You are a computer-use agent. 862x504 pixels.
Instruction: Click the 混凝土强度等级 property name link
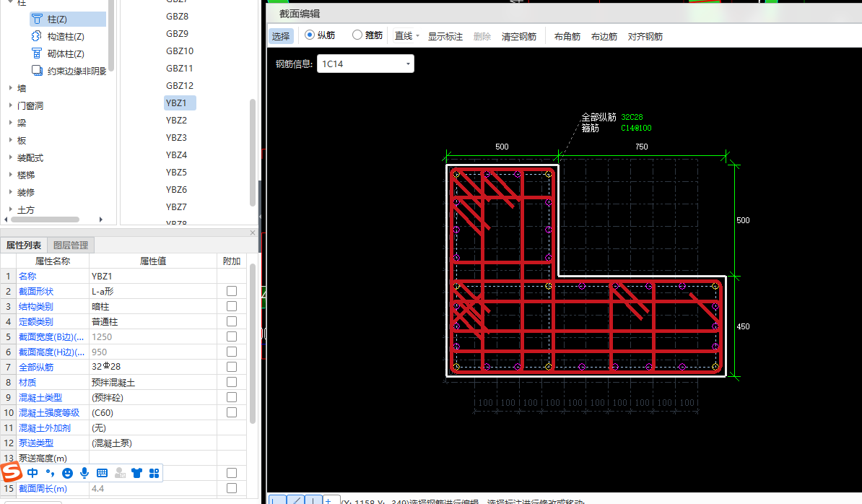49,412
